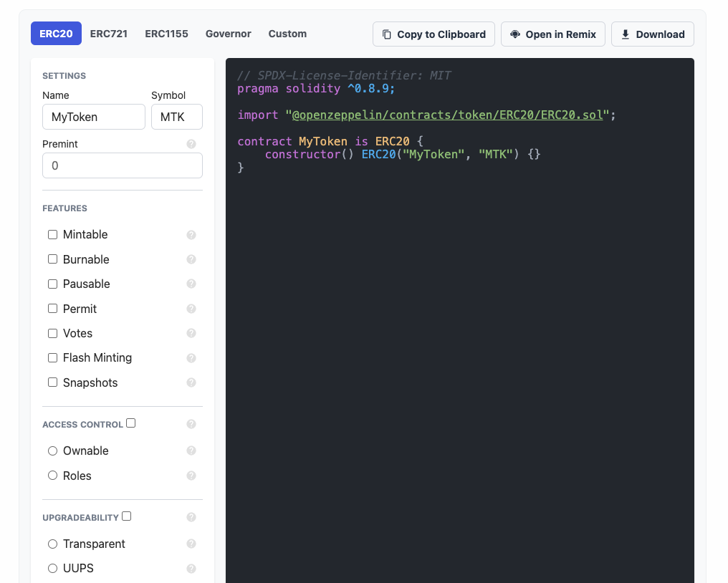Click the Copy to Clipboard button
The height and width of the screenshot is (583, 728).
point(434,34)
